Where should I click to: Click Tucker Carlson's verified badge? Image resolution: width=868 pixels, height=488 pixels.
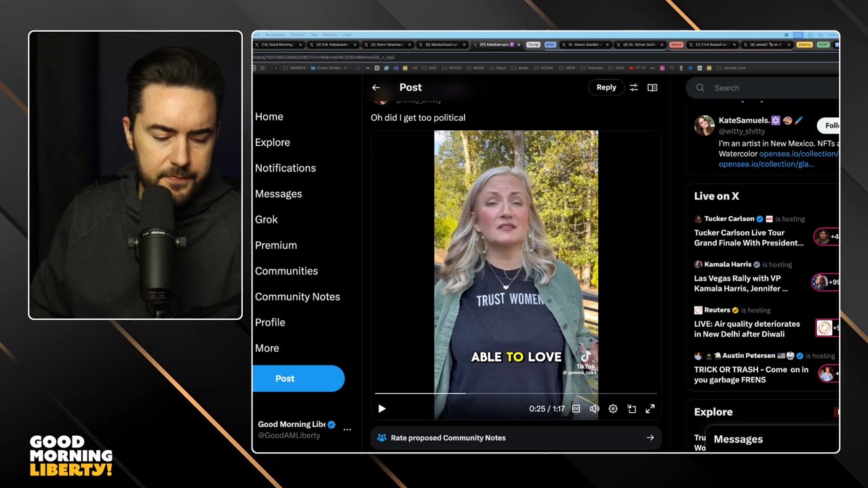point(760,219)
